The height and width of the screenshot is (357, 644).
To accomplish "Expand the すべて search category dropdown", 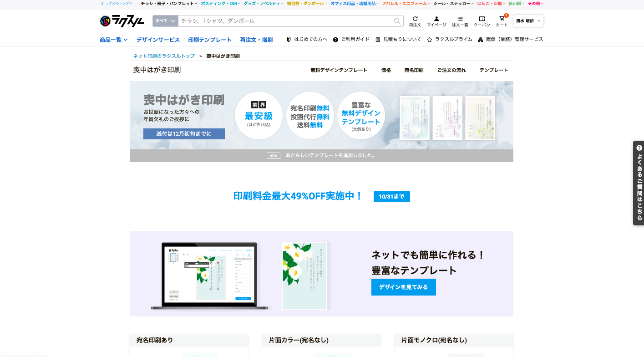I will point(165,21).
